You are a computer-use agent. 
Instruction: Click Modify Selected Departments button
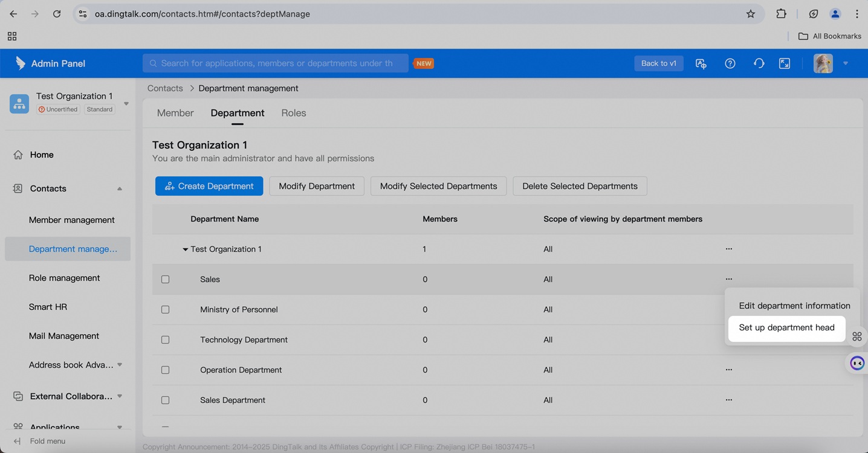click(439, 186)
